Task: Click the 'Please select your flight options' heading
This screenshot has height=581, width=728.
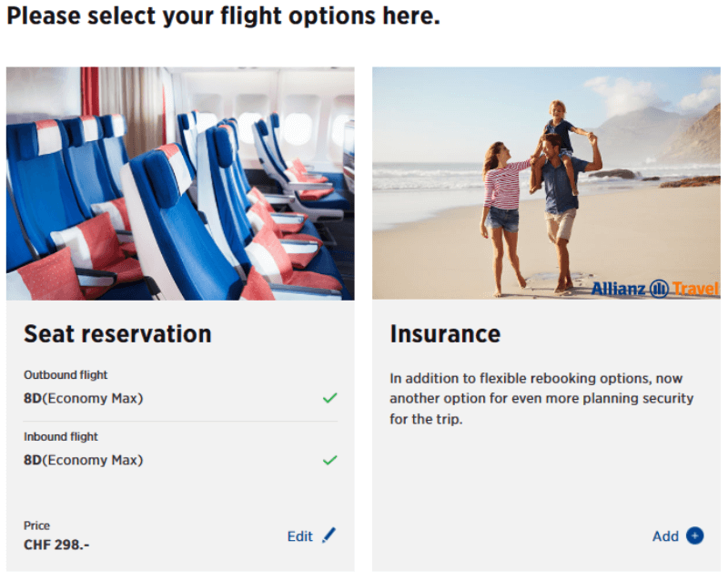Action: click(x=223, y=16)
